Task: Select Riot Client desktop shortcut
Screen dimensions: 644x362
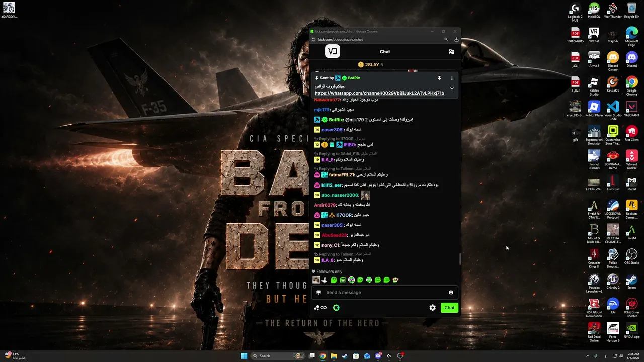Action: pyautogui.click(x=632, y=134)
